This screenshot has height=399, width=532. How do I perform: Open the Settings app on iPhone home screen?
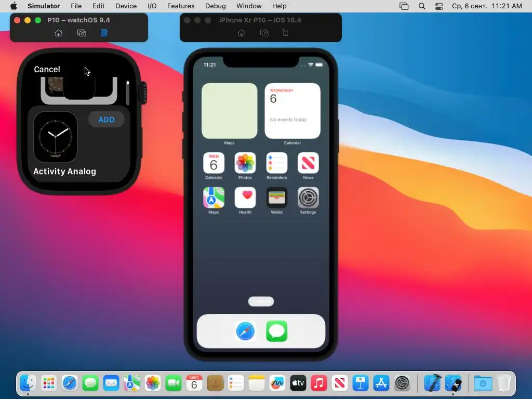(x=308, y=197)
